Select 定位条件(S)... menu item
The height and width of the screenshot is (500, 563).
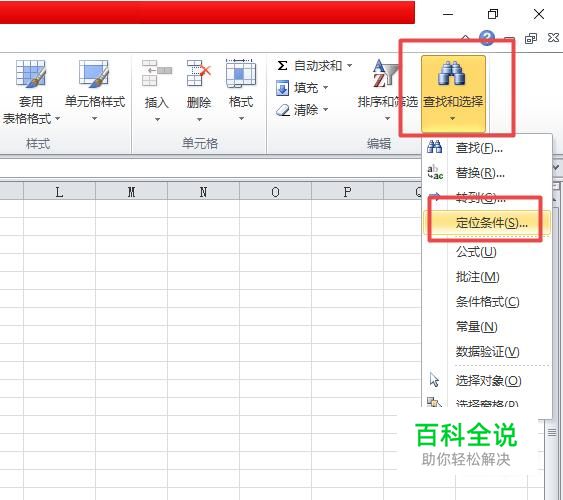[487, 223]
